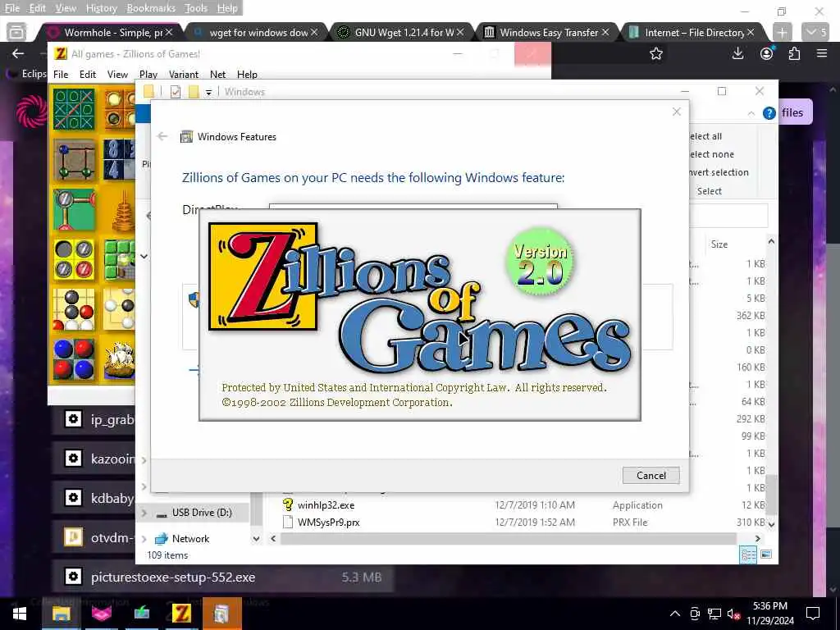
Task: Select WMSysPr9.prx in the file list
Action: (328, 523)
